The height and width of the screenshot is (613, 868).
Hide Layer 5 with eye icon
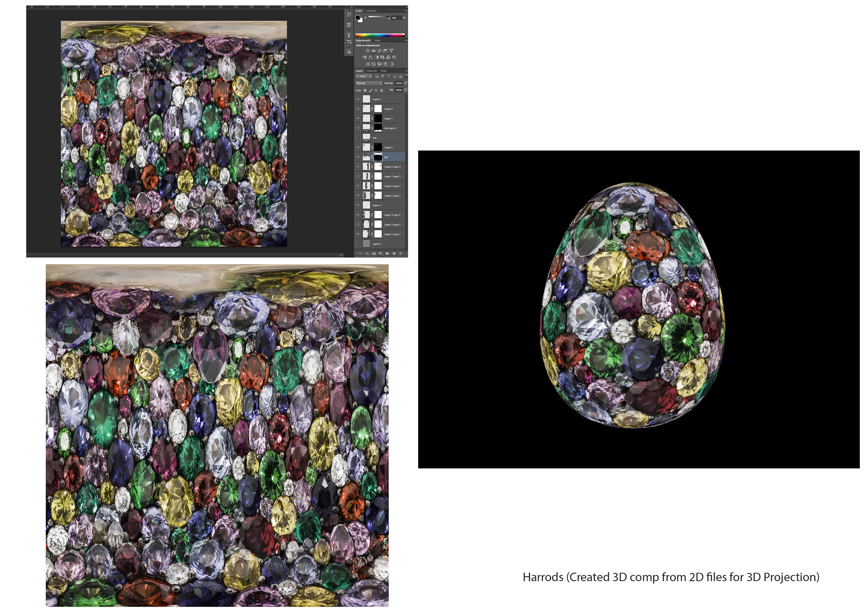pos(358,99)
